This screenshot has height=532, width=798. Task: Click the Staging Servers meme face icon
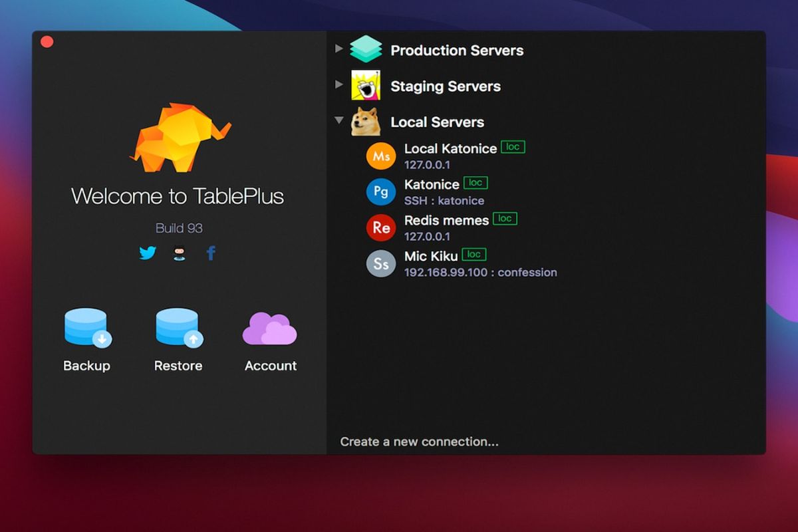pyautogui.click(x=366, y=85)
